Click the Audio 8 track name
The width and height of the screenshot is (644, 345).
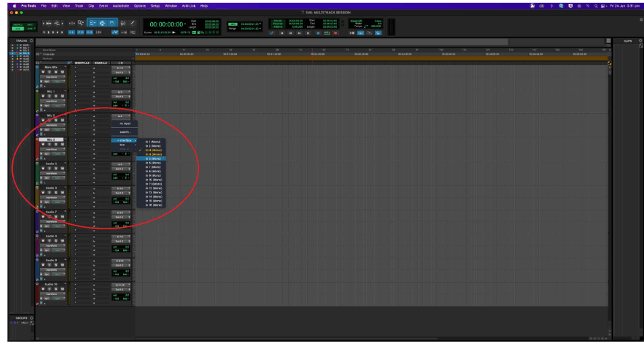pos(51,236)
